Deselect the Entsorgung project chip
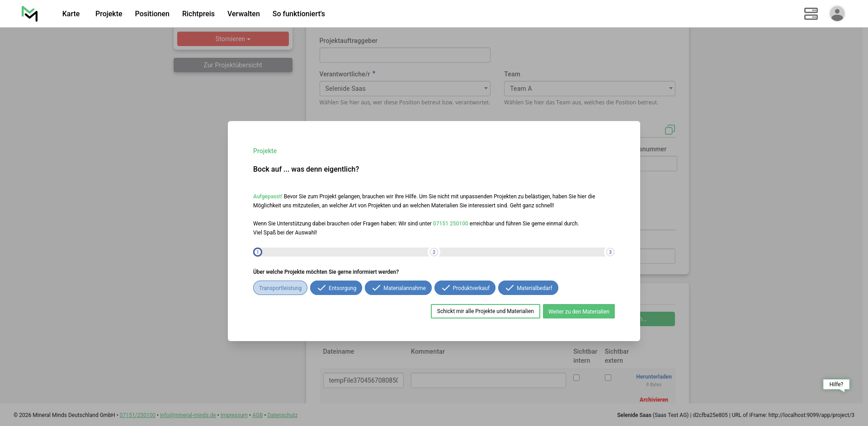Viewport: 868px width, 426px height. click(336, 288)
